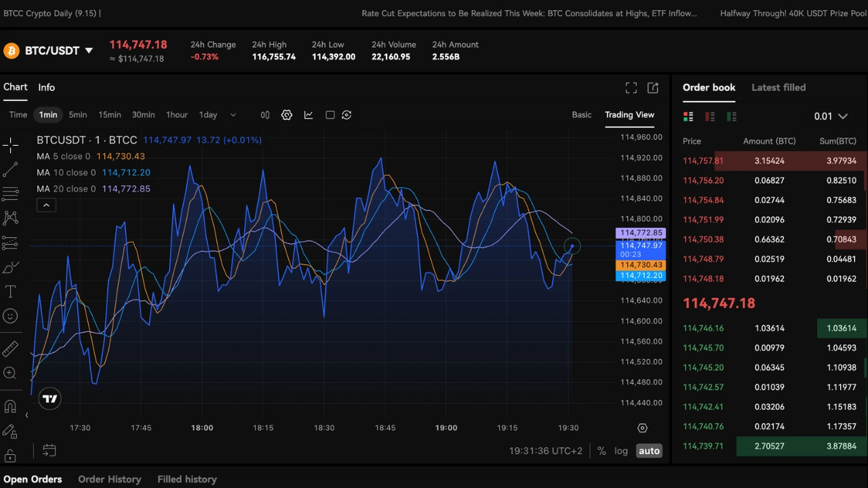The height and width of the screenshot is (488, 868).
Task: Select the Time chart interval
Action: (x=18, y=115)
